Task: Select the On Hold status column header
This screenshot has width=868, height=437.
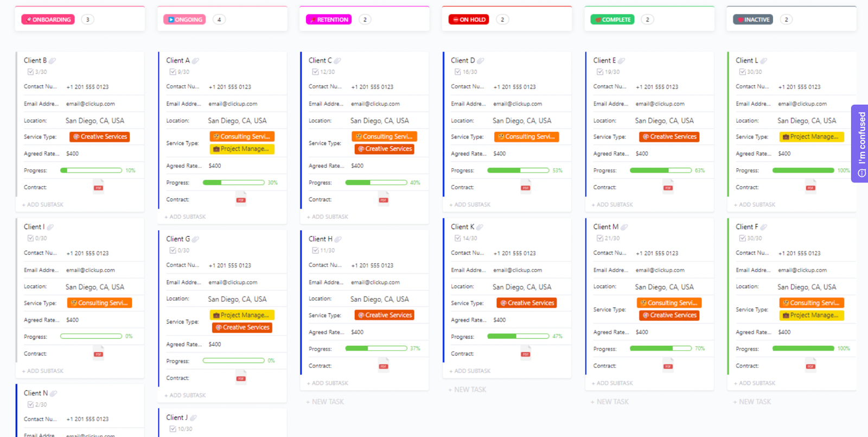Action: [x=469, y=20]
